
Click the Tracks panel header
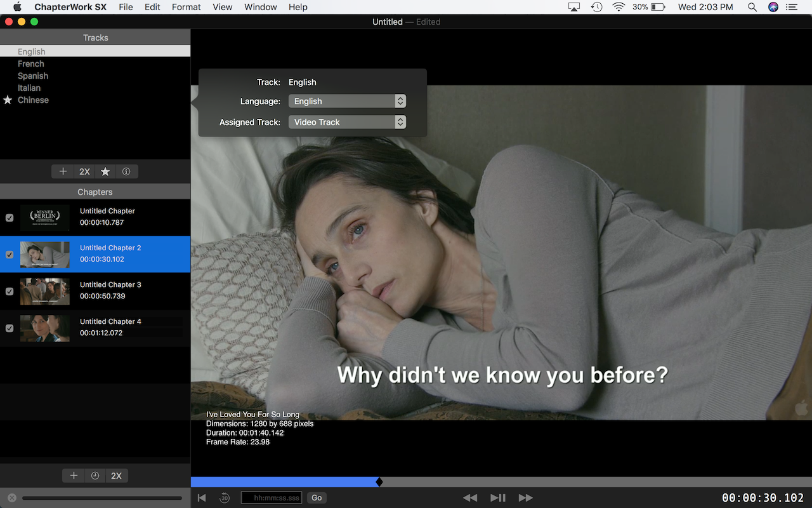[x=95, y=37]
